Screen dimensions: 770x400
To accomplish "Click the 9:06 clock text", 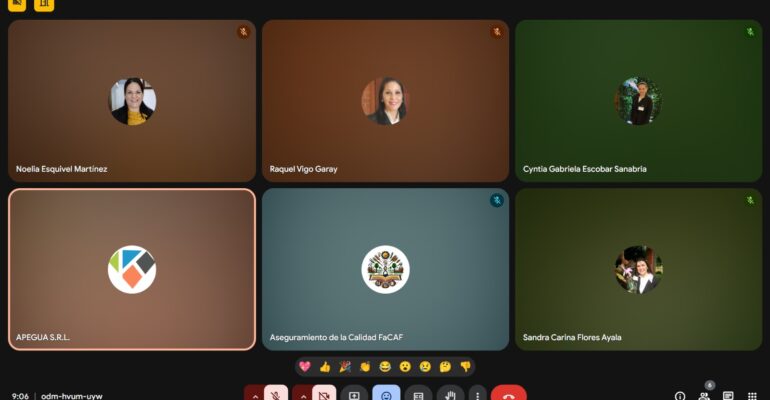I will [x=20, y=396].
